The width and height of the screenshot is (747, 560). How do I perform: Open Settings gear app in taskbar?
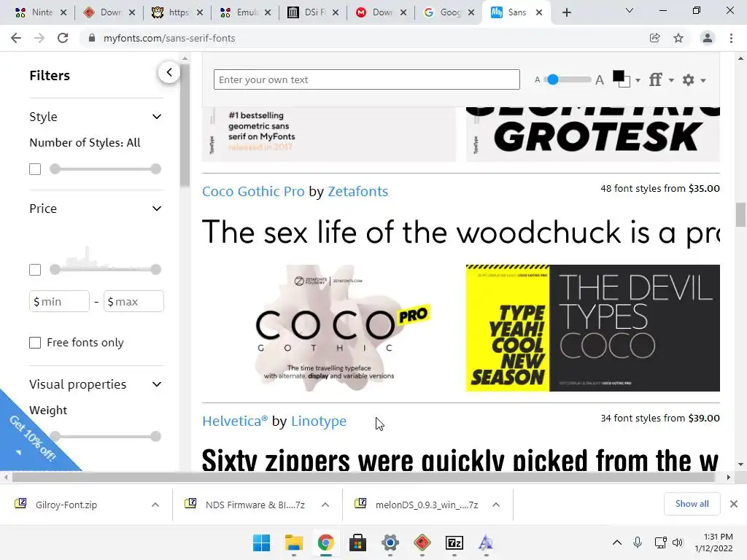[390, 542]
